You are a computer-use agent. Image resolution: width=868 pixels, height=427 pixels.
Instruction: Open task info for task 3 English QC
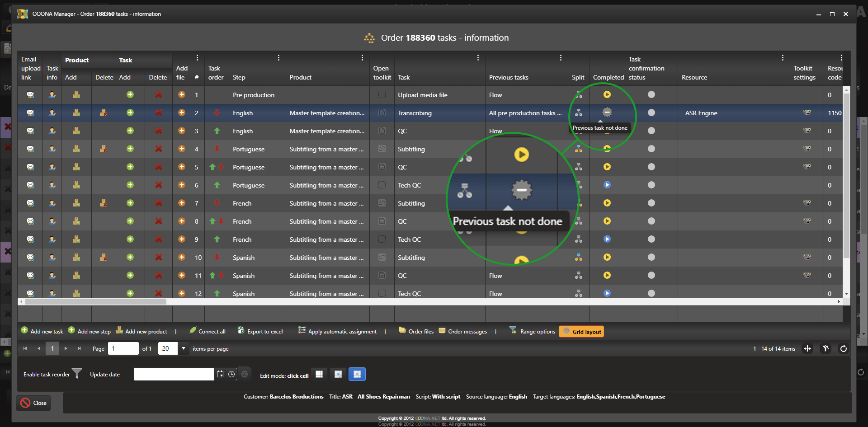tap(52, 131)
